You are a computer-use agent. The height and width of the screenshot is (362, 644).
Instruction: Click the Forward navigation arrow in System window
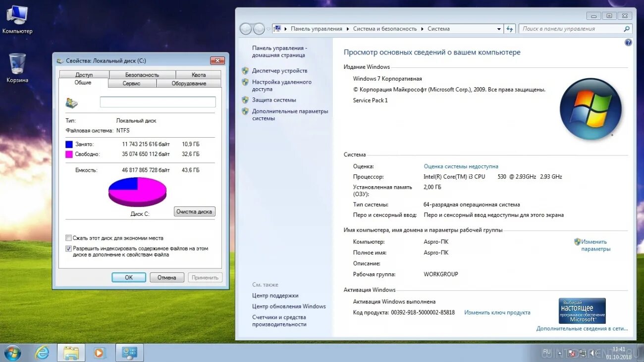click(259, 29)
